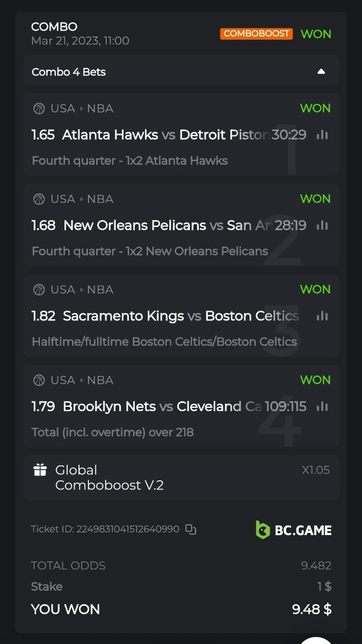
Task: Click the ticket ID number text
Action: tap(128, 530)
